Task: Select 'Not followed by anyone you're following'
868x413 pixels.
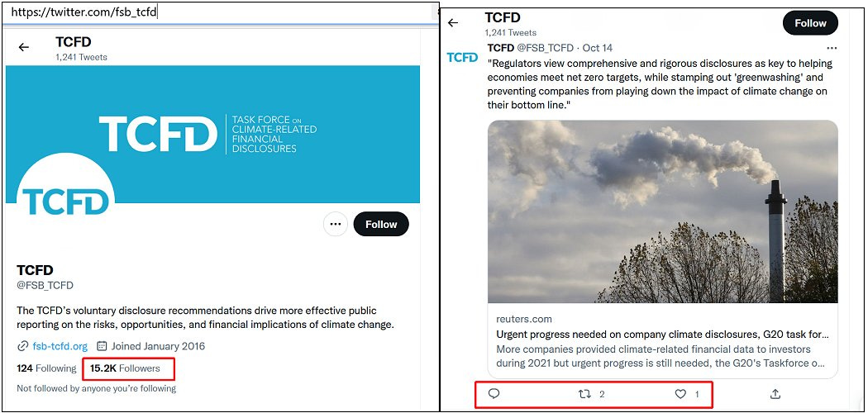Action: 97,388
